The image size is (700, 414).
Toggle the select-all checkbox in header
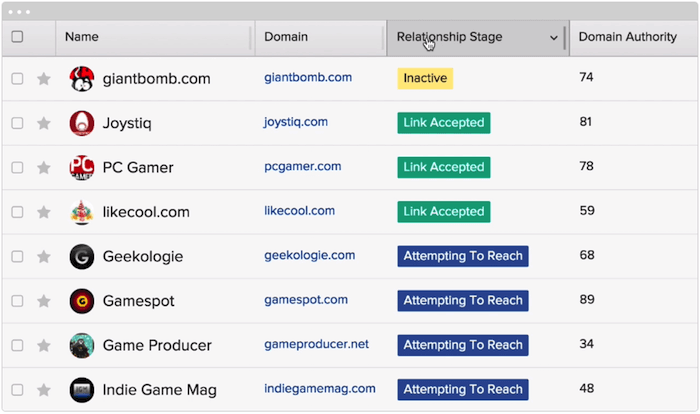click(17, 37)
